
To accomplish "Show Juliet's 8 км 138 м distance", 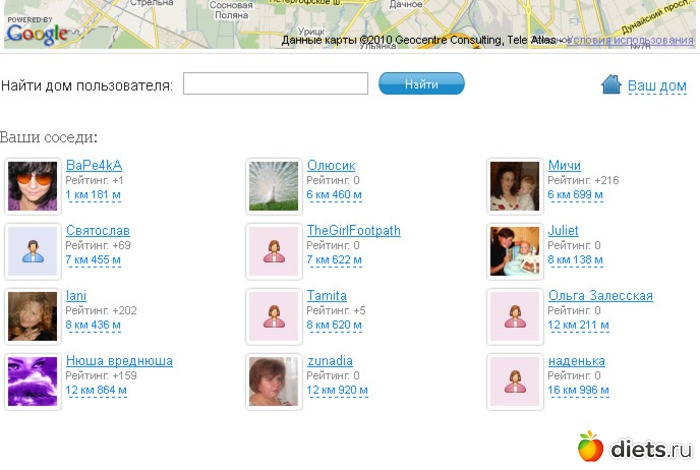I will [575, 260].
